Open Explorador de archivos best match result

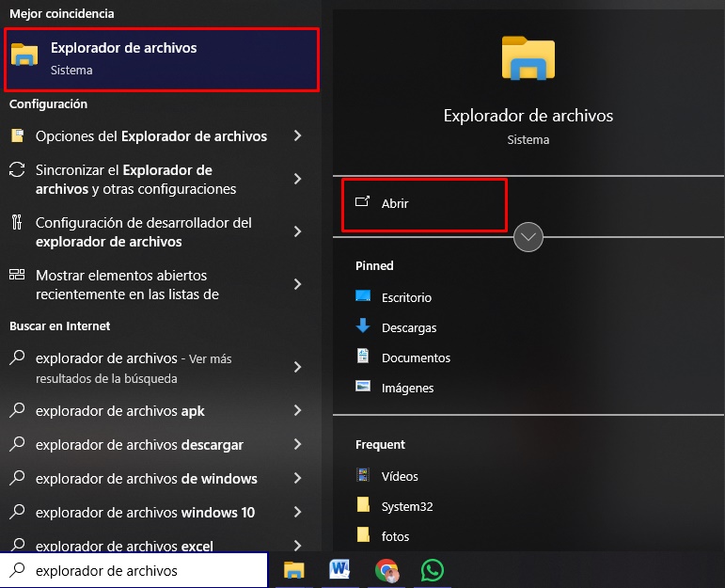tap(162, 59)
